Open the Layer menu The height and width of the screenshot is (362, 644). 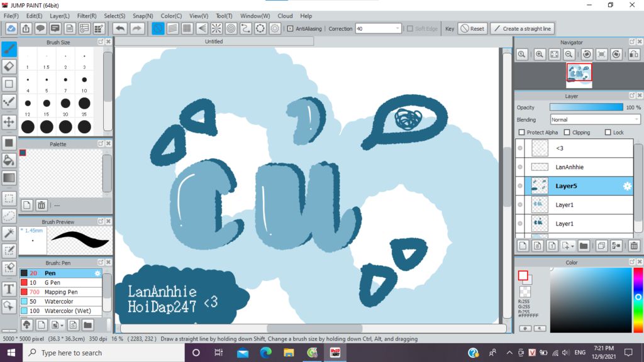click(60, 16)
